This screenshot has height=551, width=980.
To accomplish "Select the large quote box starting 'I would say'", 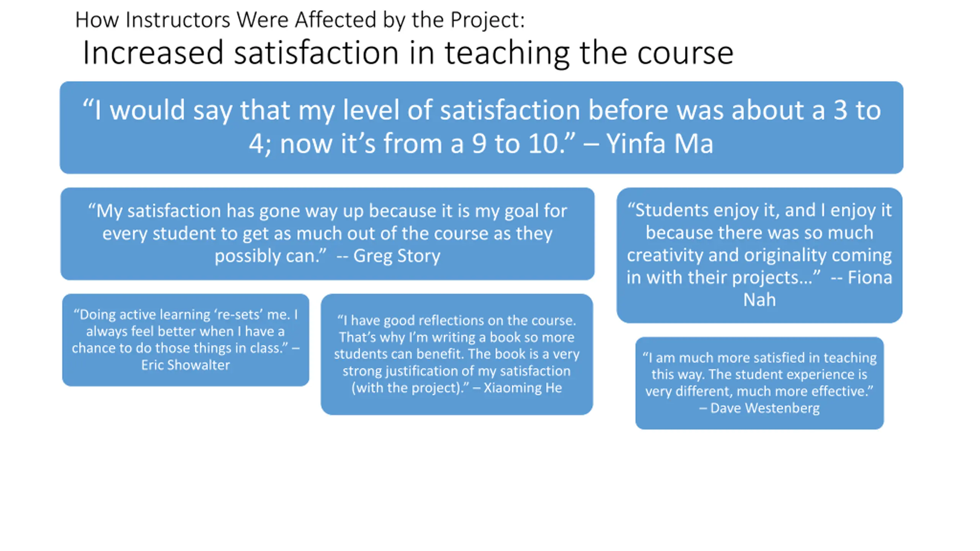I will 482,127.
